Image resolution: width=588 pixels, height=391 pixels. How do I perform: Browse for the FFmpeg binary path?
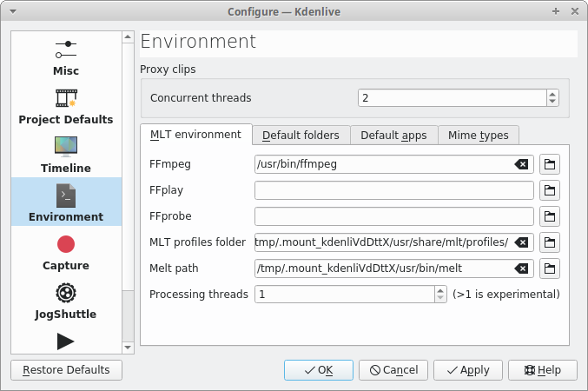[549, 164]
